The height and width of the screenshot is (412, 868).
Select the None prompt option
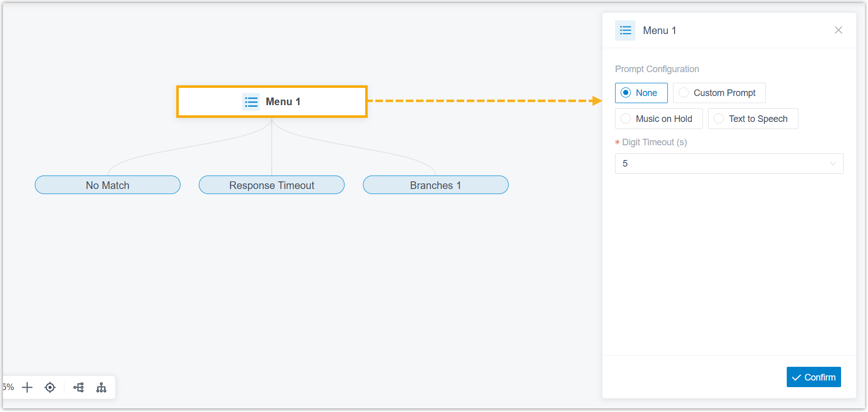[641, 93]
